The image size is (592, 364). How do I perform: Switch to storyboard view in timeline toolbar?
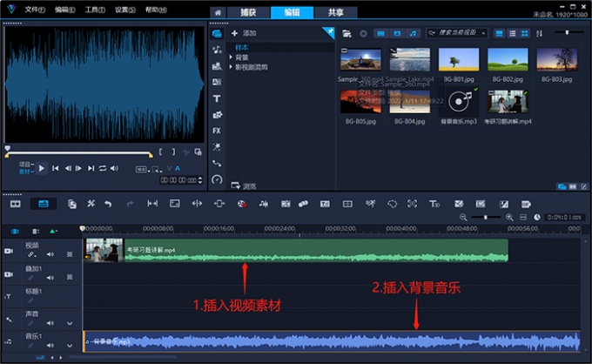click(x=15, y=203)
